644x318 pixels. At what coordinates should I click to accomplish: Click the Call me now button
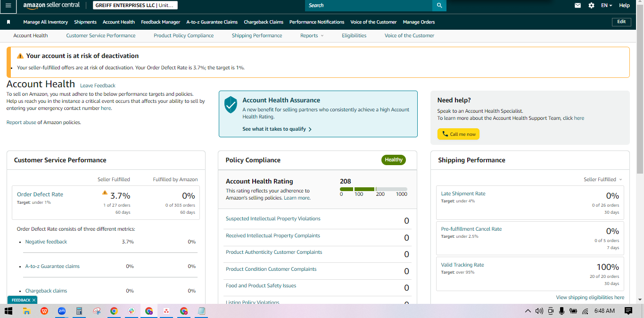(458, 134)
